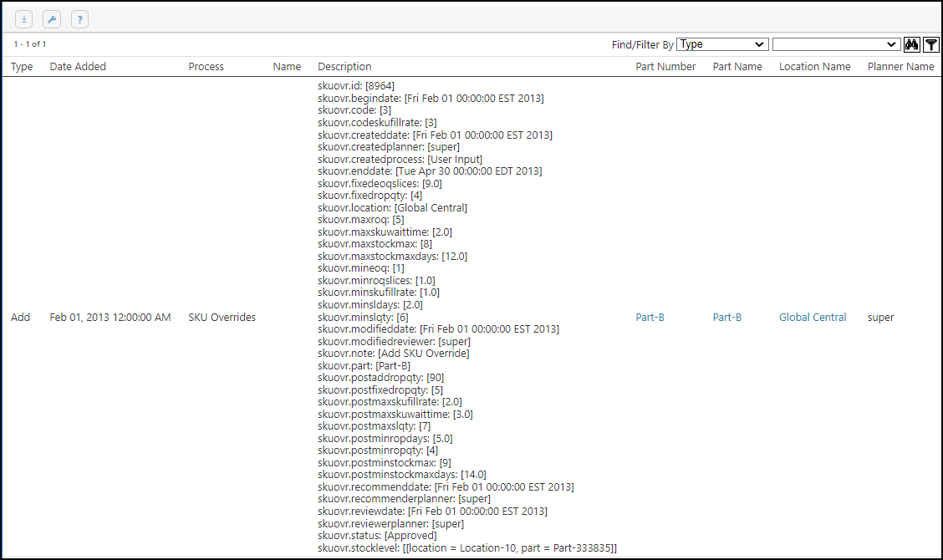Click the Part Number column header
The image size is (943, 560).
pyautogui.click(x=665, y=67)
